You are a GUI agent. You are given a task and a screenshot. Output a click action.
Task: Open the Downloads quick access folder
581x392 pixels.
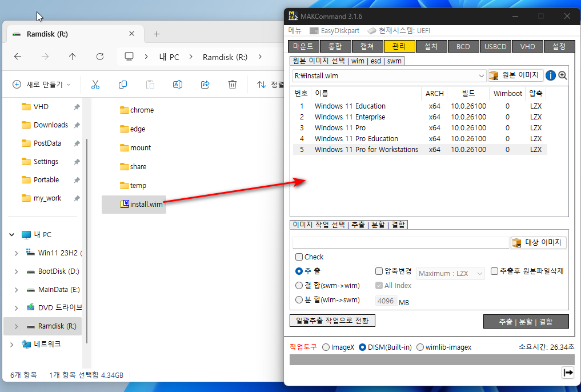[45, 125]
